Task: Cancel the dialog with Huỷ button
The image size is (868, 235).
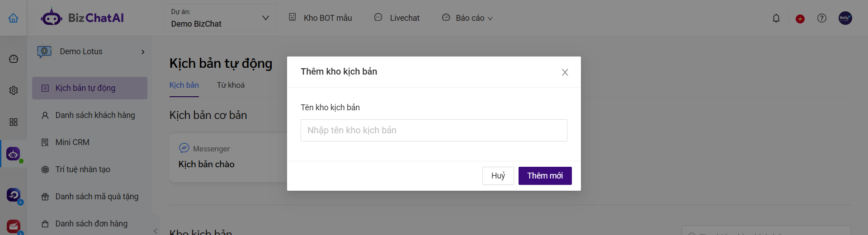Action: (498, 176)
